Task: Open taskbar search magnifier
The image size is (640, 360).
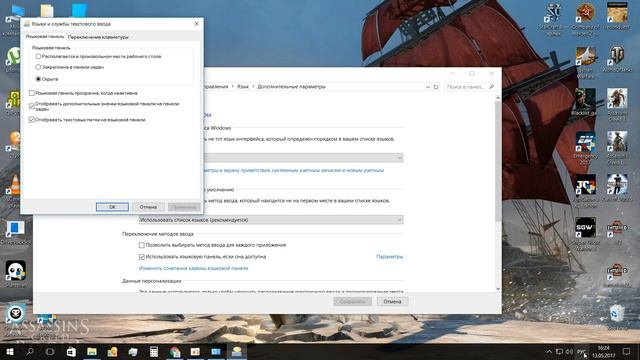Action: (x=30, y=351)
